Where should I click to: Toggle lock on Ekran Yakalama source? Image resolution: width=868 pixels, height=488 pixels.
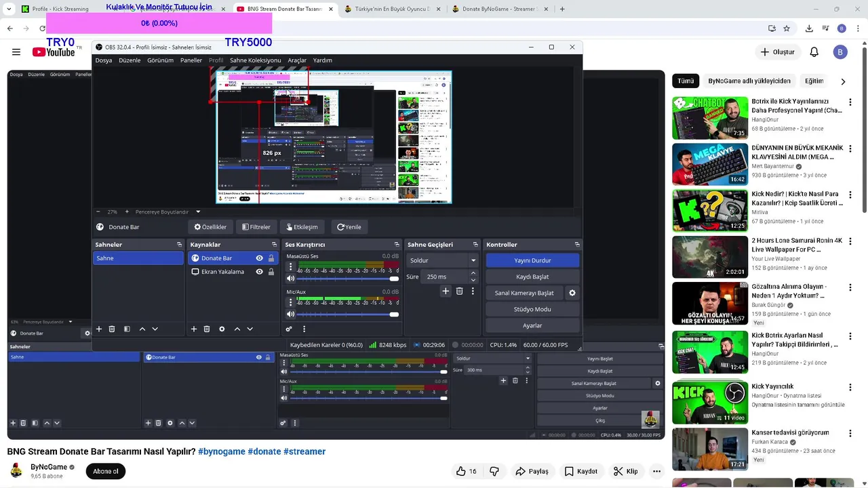[x=271, y=272]
